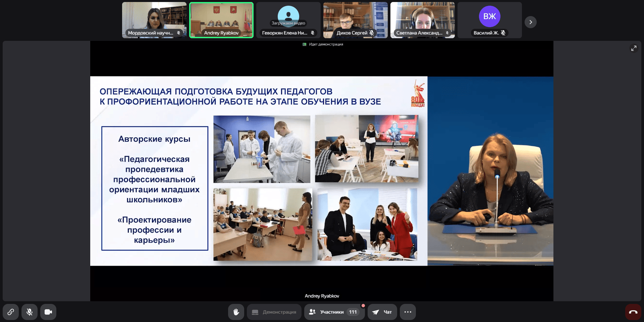
Task: Click the ВЖ avatar of Василий Ж.
Action: (x=489, y=16)
